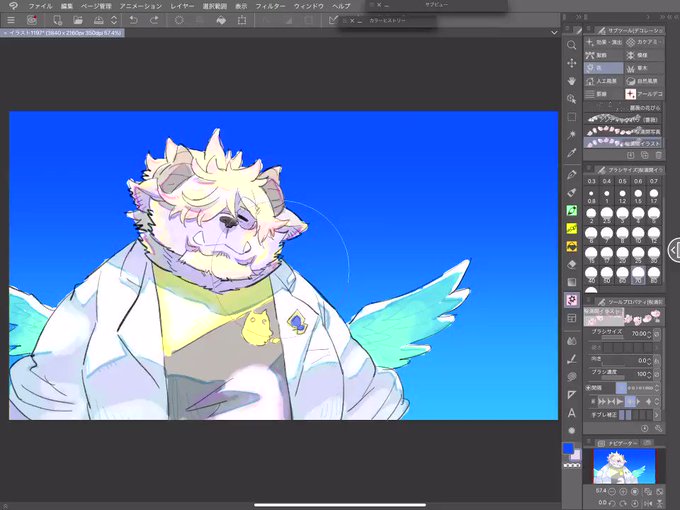Open the side panel handle arrow
The image size is (680, 510).
point(674,250)
